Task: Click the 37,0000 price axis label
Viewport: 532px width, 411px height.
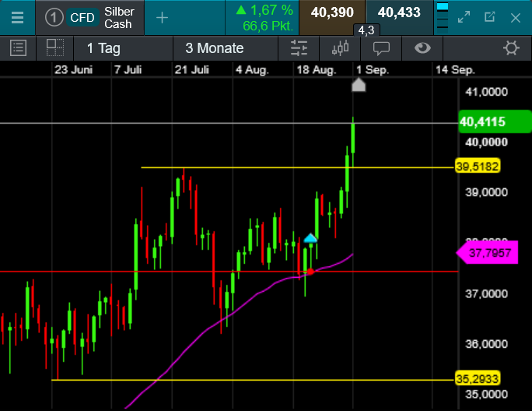Action: [487, 293]
